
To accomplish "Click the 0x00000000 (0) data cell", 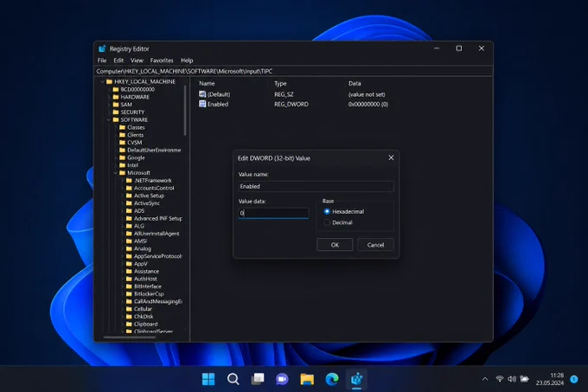I will click(367, 105).
